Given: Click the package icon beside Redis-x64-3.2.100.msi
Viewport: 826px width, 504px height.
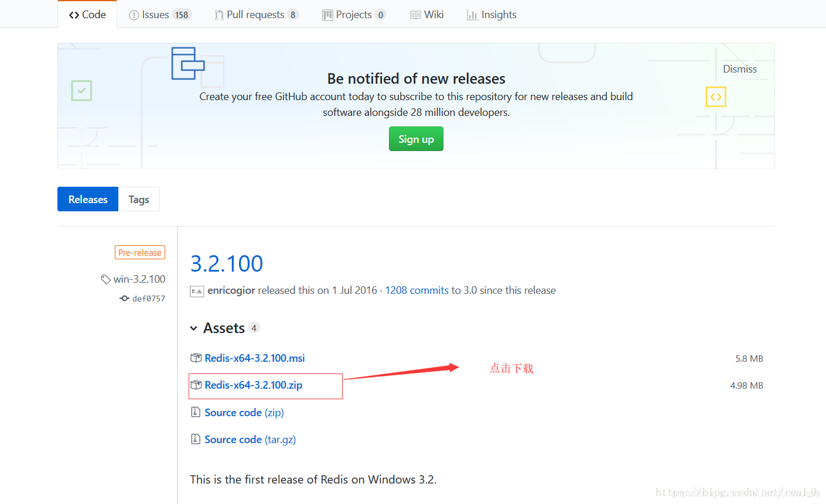Looking at the screenshot, I should click(196, 358).
